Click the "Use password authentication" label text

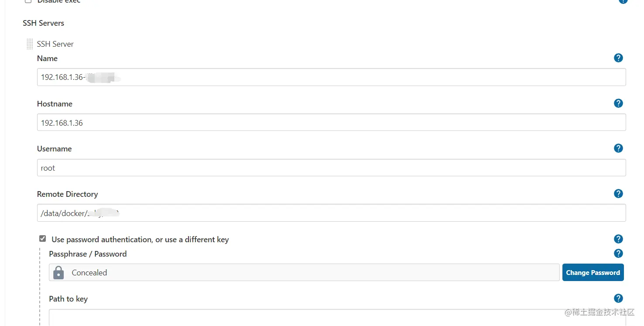click(x=140, y=240)
